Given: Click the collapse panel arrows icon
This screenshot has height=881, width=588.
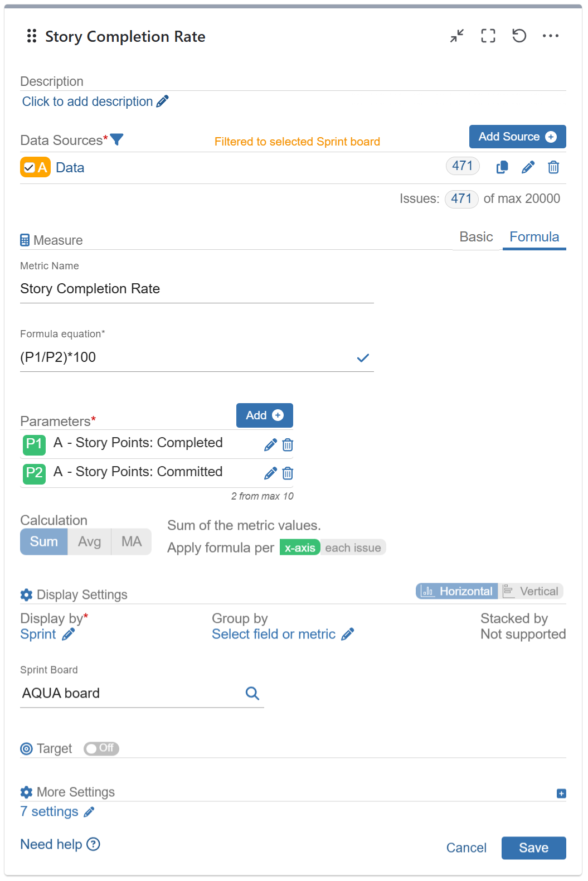Looking at the screenshot, I should click(457, 36).
